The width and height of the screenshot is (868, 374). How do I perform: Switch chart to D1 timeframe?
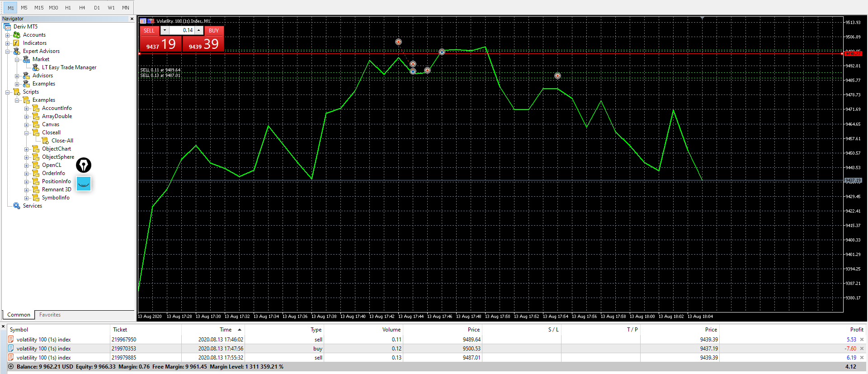coord(97,8)
